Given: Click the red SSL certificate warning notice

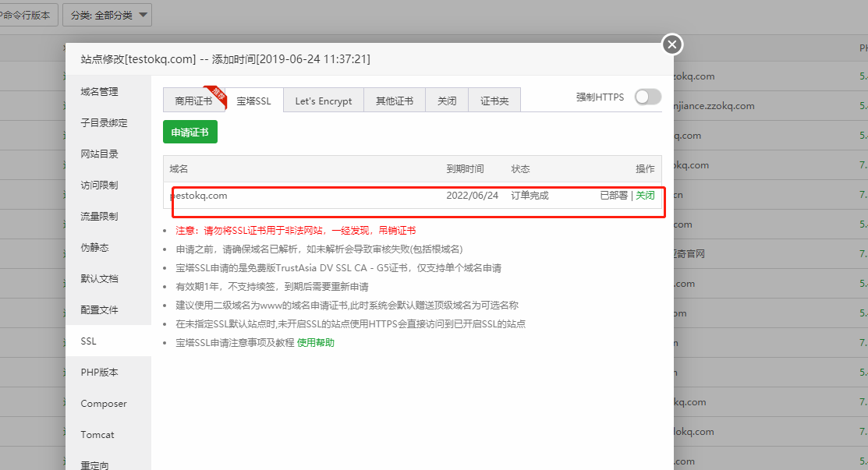Looking at the screenshot, I should tap(296, 231).
